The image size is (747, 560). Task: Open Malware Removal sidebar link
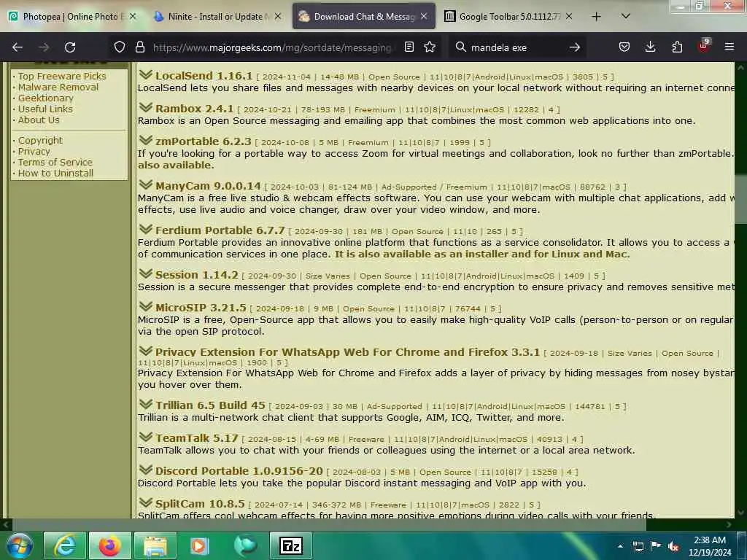[58, 87]
